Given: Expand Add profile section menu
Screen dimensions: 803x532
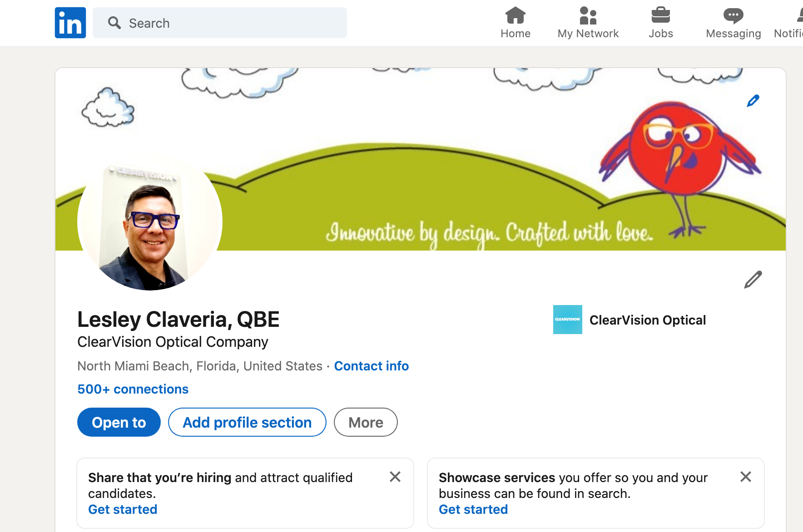Looking at the screenshot, I should [x=247, y=422].
